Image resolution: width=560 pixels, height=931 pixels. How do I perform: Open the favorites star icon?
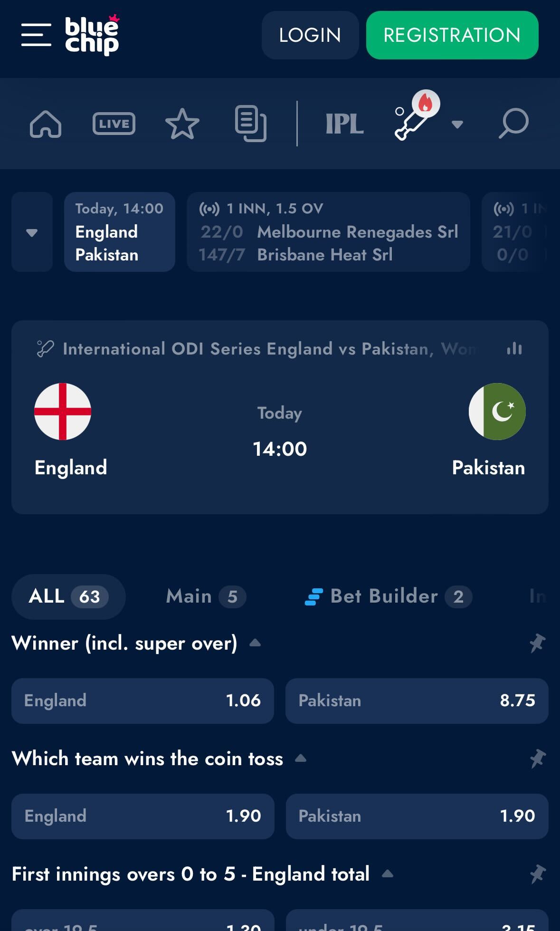[182, 124]
